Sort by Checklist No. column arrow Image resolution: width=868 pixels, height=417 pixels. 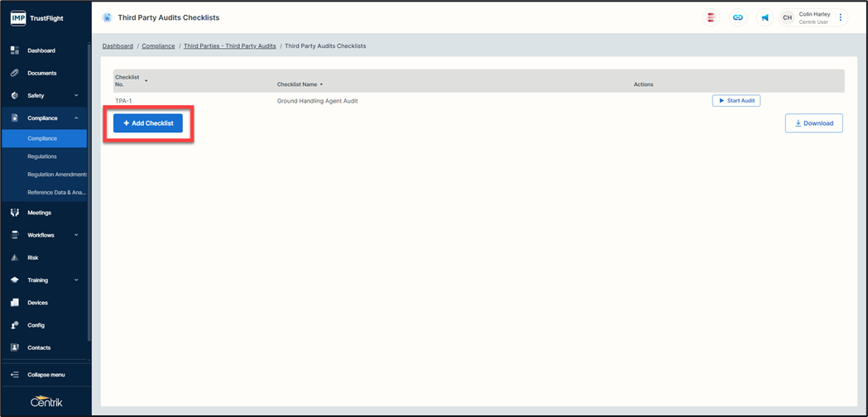coord(146,81)
